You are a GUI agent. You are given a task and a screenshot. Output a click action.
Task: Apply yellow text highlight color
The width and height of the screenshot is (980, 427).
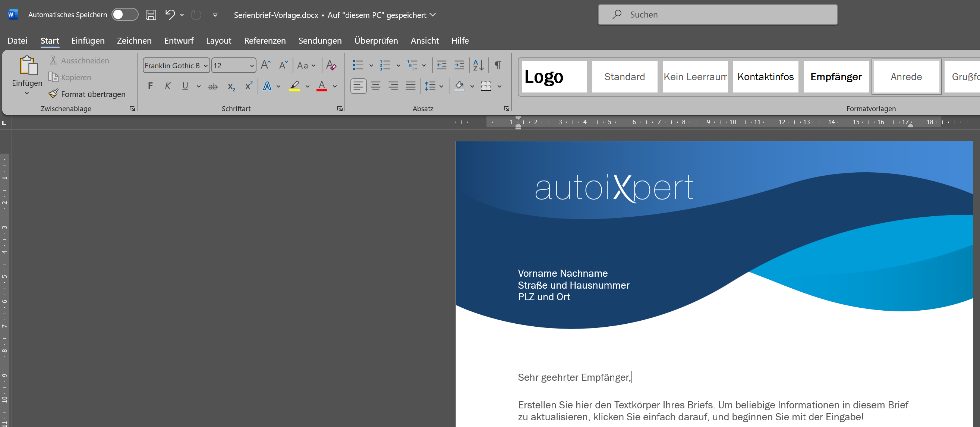click(x=294, y=86)
